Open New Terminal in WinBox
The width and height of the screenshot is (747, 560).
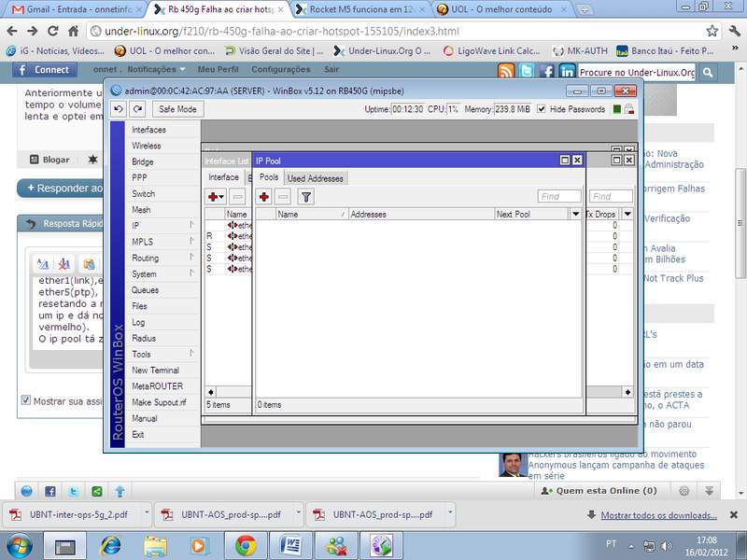coord(155,370)
